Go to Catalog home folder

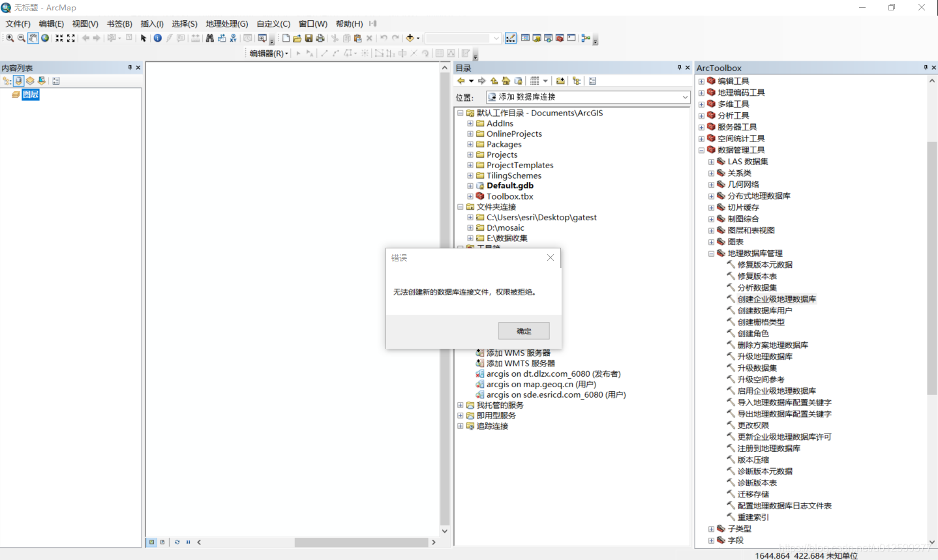(x=506, y=81)
